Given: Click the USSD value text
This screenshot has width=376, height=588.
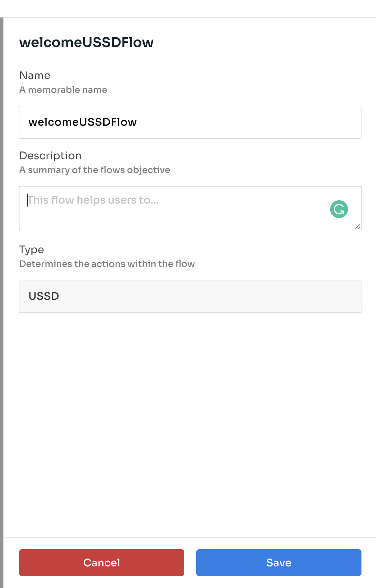Looking at the screenshot, I should coord(44,296).
